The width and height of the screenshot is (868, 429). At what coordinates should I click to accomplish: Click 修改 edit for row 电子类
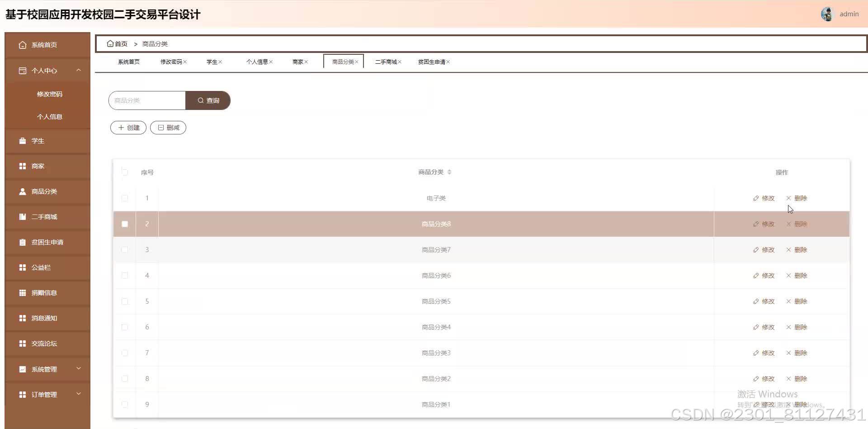pyautogui.click(x=764, y=198)
